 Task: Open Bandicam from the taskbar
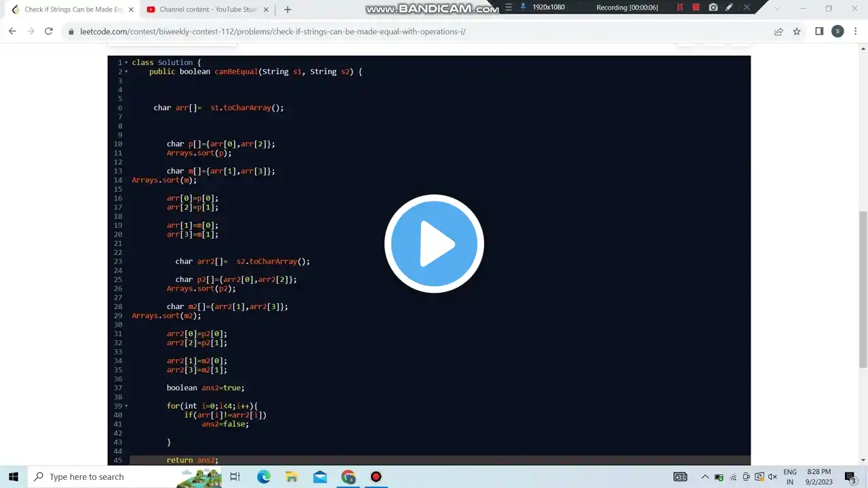click(376, 476)
